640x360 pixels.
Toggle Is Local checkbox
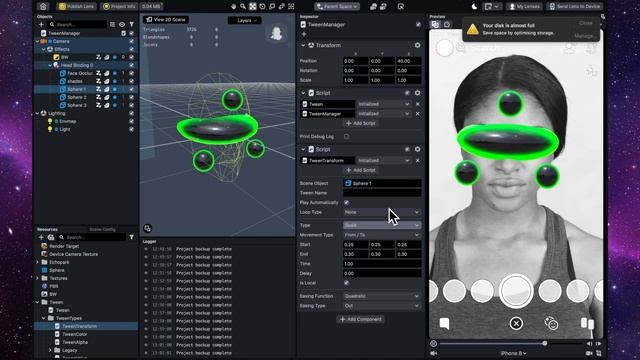(346, 283)
